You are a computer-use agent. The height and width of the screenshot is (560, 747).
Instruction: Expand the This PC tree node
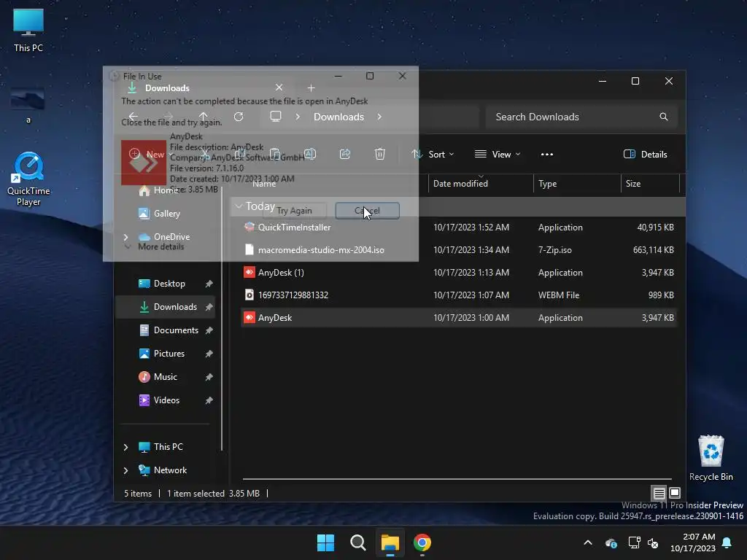click(x=125, y=447)
